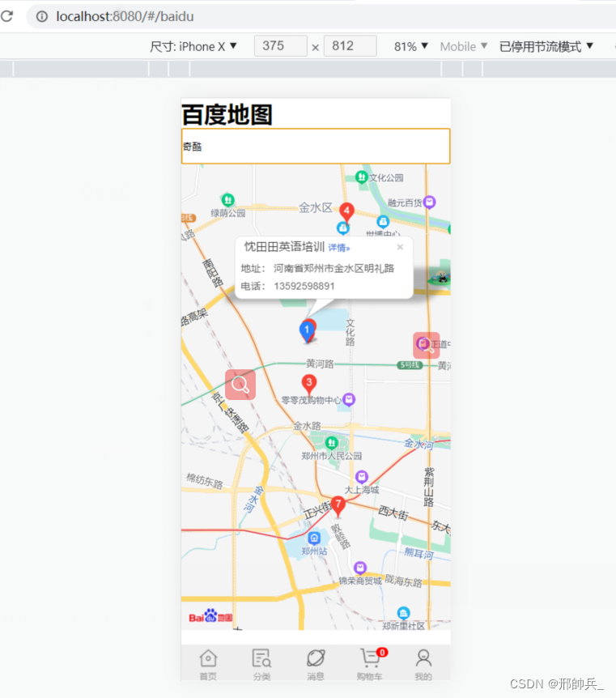Click the 郑州里社区 blue icon
The width and height of the screenshot is (616, 698).
pos(403,613)
